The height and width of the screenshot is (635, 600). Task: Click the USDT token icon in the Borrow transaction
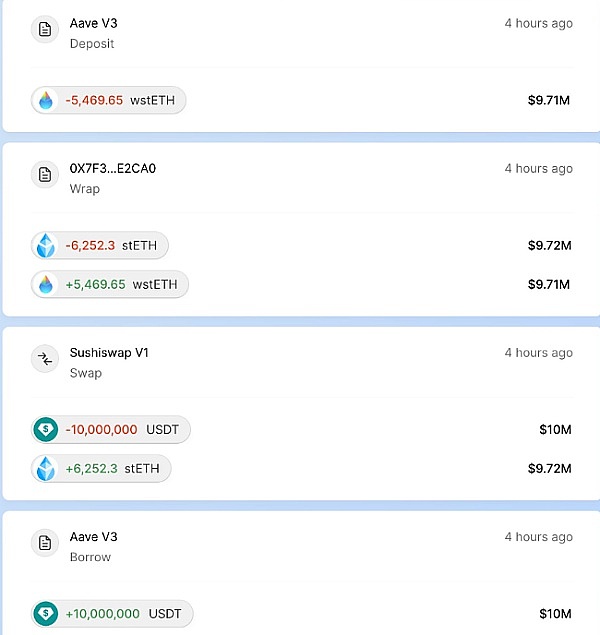46,614
